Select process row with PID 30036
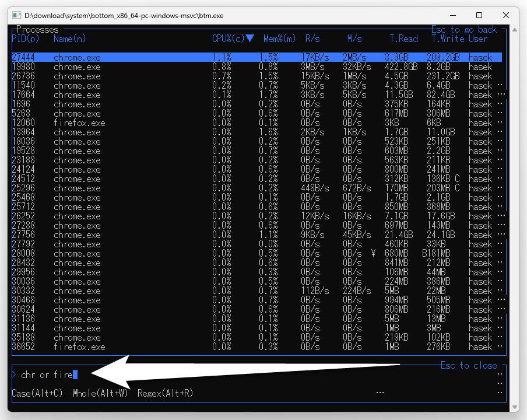The image size is (527, 420). tap(257, 281)
